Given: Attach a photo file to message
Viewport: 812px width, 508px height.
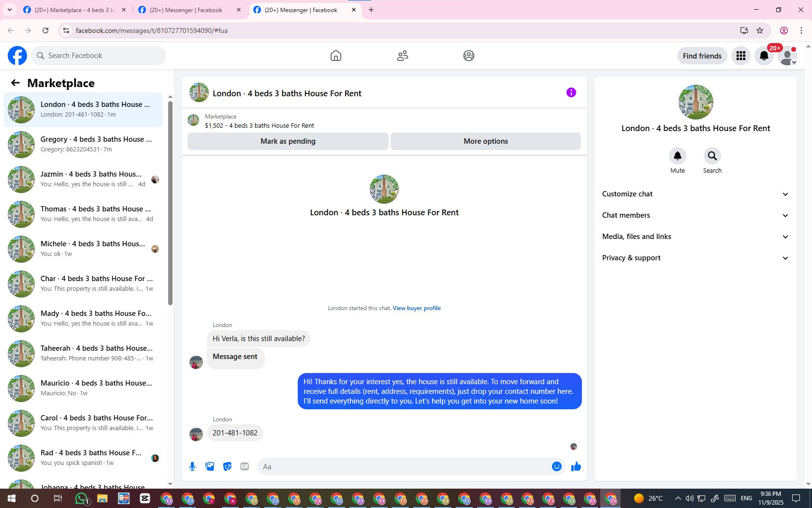Looking at the screenshot, I should coord(210,466).
